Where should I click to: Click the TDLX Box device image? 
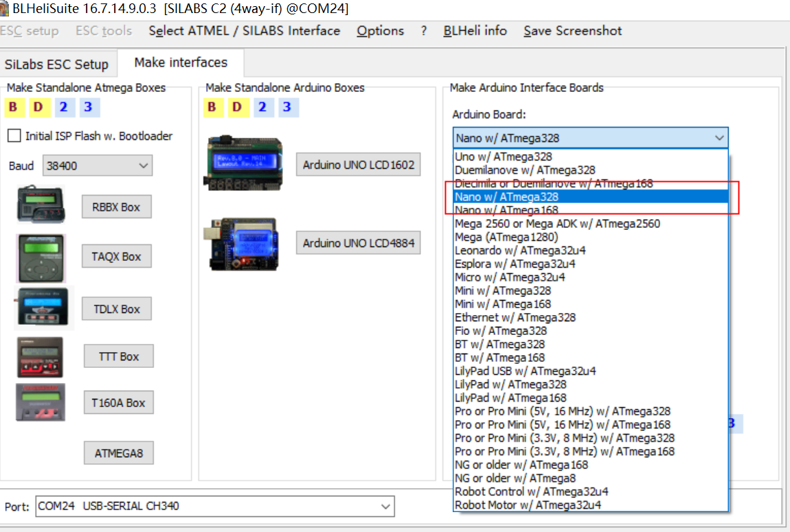click(x=43, y=307)
